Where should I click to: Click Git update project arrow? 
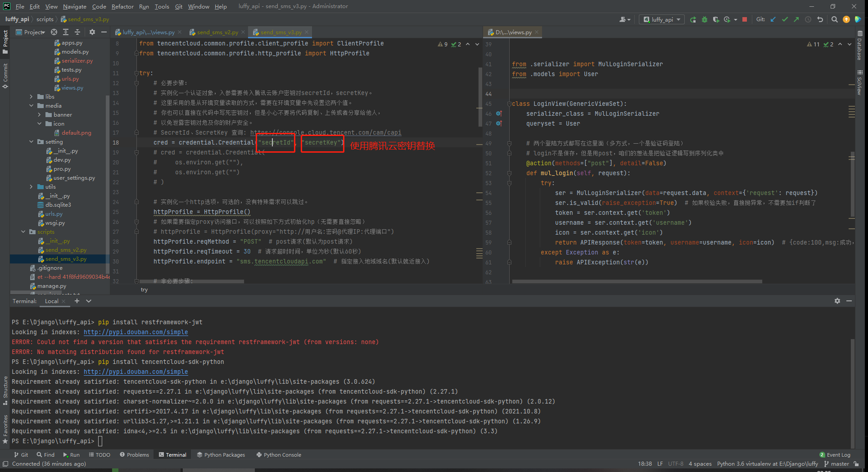click(773, 19)
